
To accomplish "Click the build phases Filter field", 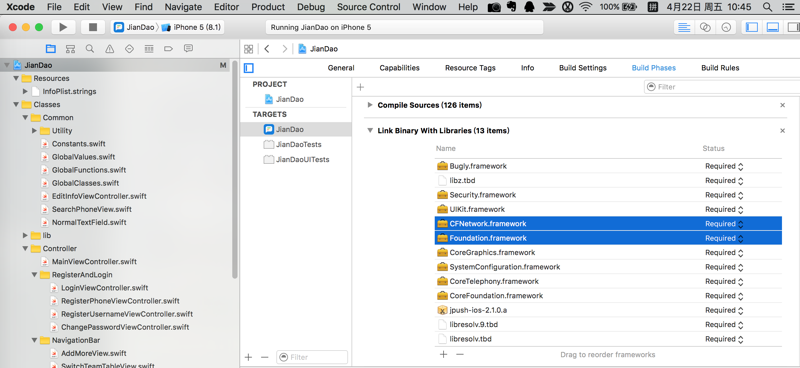I will tap(722, 87).
